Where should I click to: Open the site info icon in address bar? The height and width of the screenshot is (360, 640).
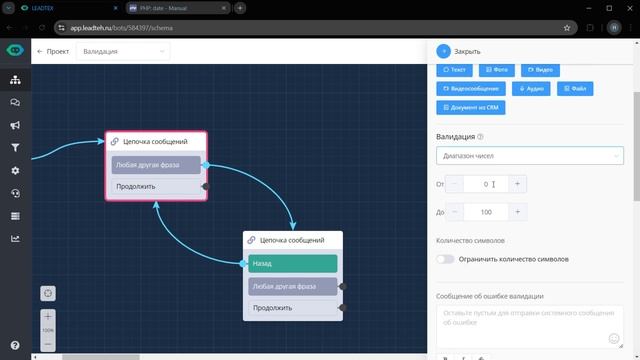pos(61,28)
